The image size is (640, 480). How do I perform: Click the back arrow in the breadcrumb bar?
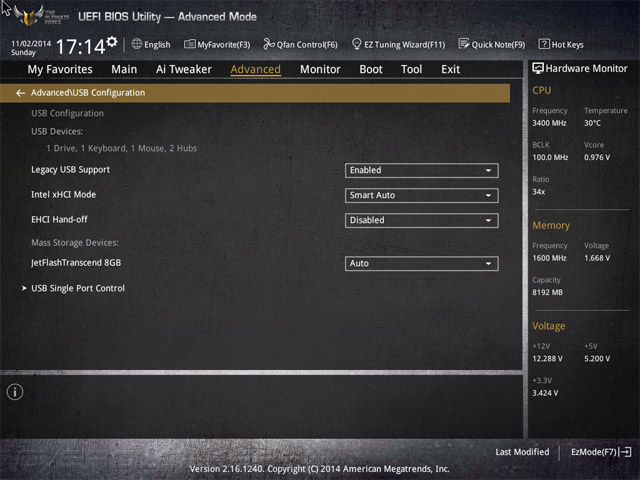[x=20, y=93]
